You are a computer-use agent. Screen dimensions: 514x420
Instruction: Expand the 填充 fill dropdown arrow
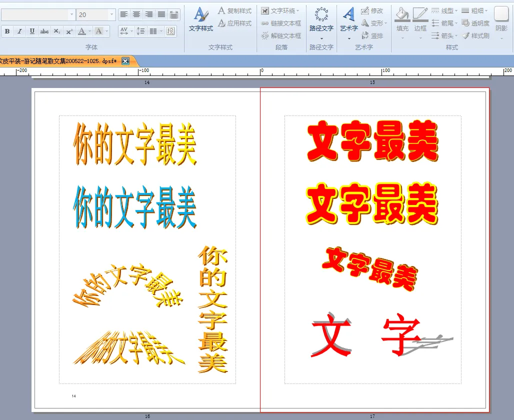[402, 38]
